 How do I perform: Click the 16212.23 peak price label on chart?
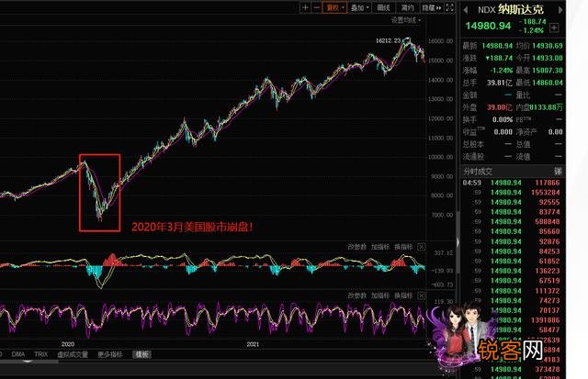tap(388, 40)
